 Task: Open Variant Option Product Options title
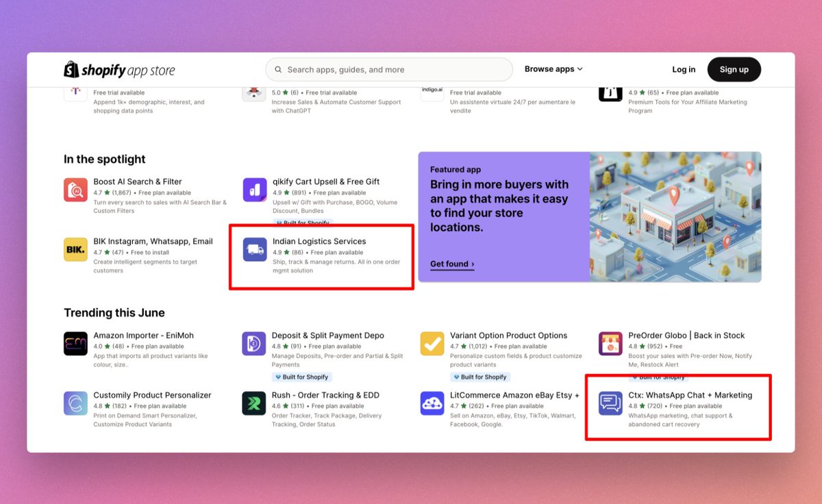click(x=509, y=336)
